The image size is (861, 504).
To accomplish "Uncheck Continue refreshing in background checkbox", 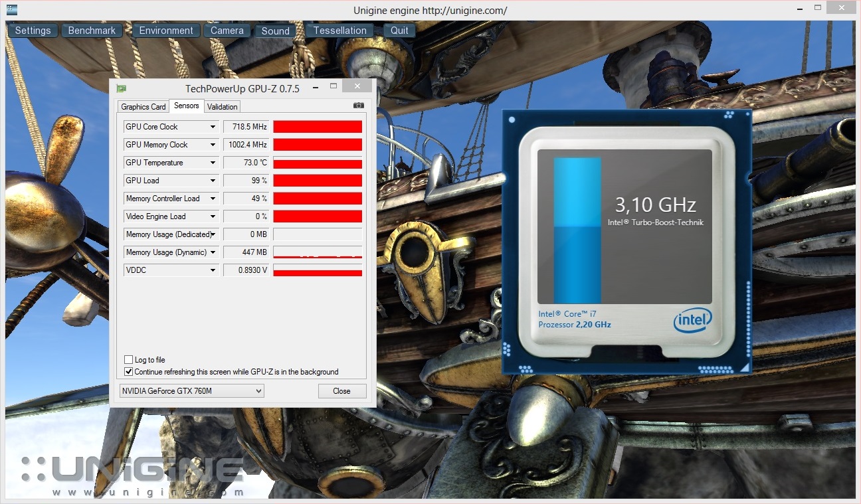I will pos(129,372).
